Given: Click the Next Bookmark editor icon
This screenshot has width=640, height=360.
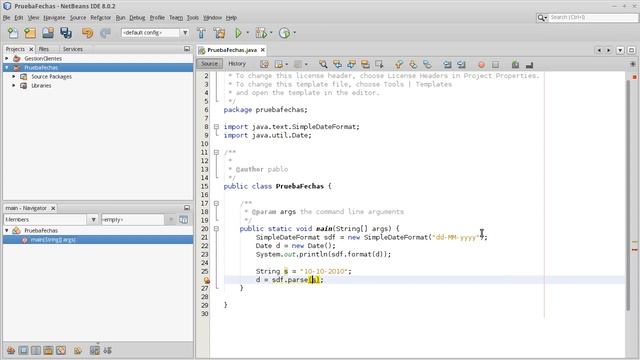Looking at the screenshot, I should pyautogui.click(x=413, y=64).
